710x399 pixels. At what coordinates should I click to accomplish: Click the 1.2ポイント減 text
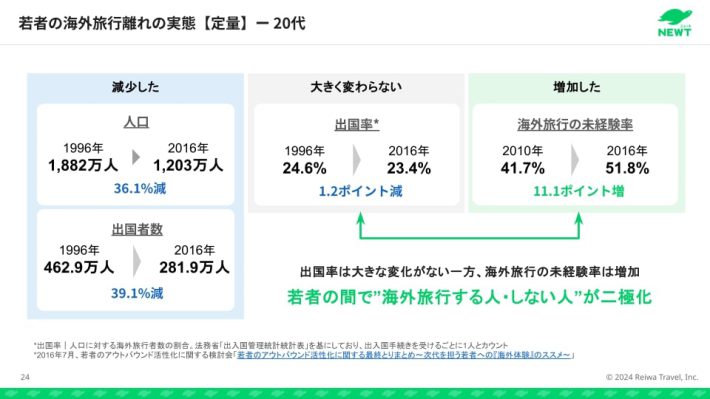click(x=360, y=191)
